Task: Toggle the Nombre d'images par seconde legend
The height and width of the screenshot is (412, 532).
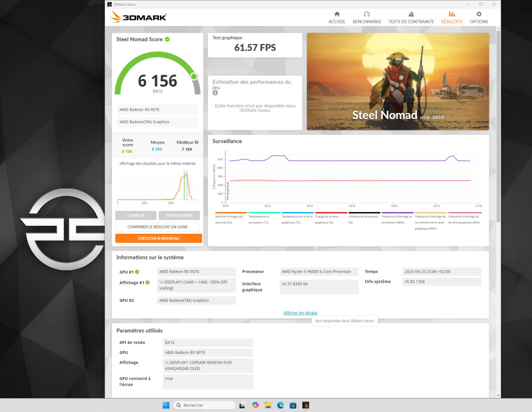Action: click(231, 219)
